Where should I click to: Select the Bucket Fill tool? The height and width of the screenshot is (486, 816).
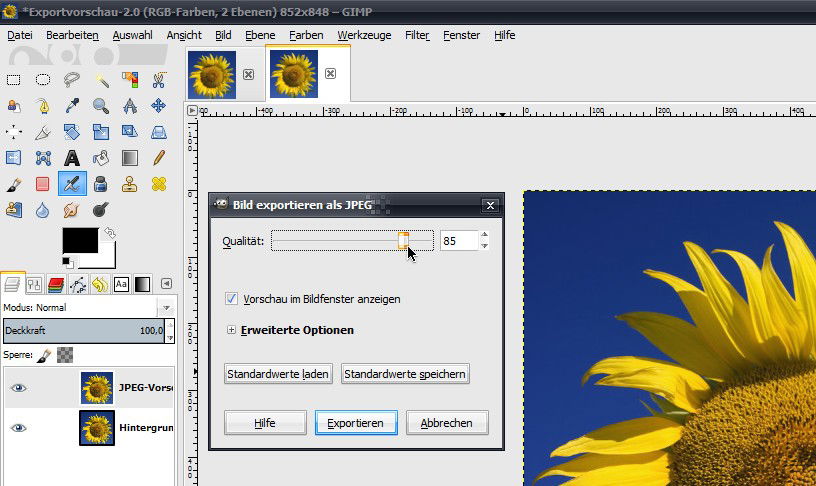coord(100,158)
